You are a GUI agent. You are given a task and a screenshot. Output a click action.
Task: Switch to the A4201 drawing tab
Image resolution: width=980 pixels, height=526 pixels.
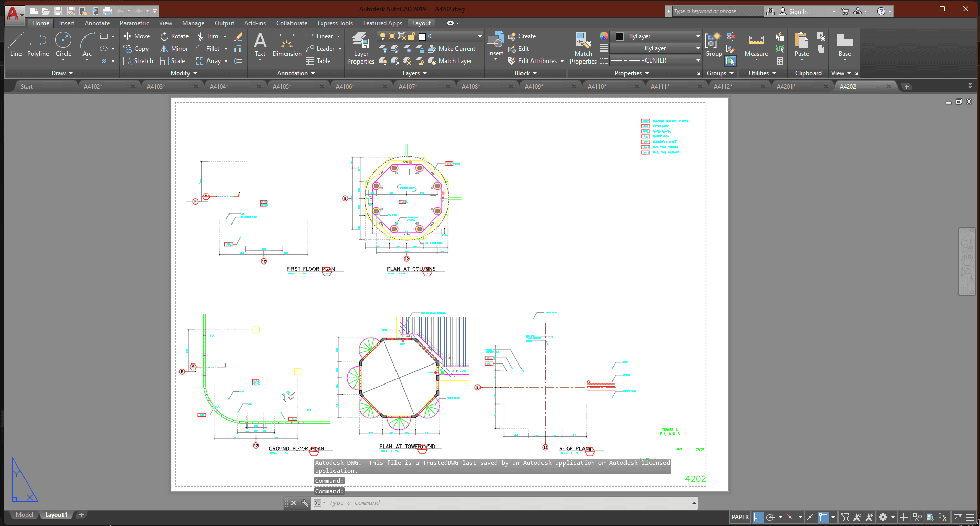[x=786, y=87]
